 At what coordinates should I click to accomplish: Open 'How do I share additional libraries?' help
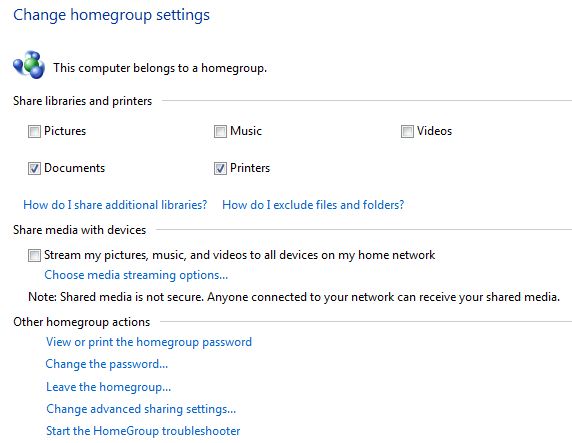[x=115, y=205]
